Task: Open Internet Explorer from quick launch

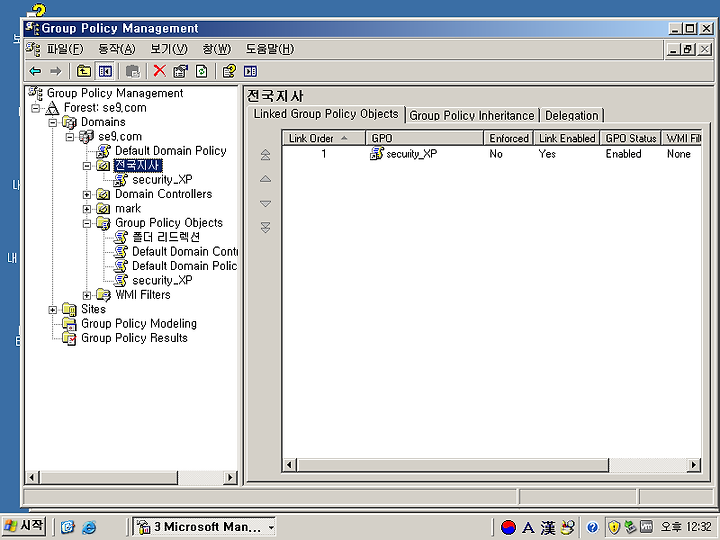Action: click(x=89, y=527)
